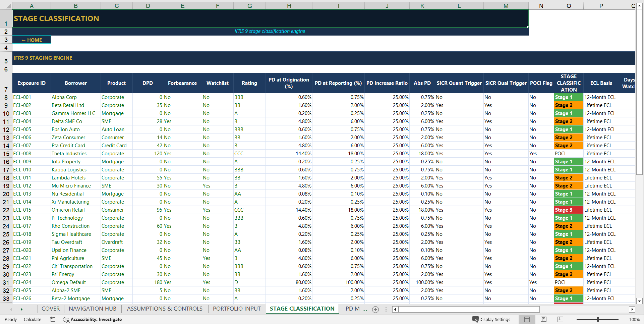The height and width of the screenshot is (324, 644).
Task: Click zoom out minus button
Action: click(x=573, y=319)
